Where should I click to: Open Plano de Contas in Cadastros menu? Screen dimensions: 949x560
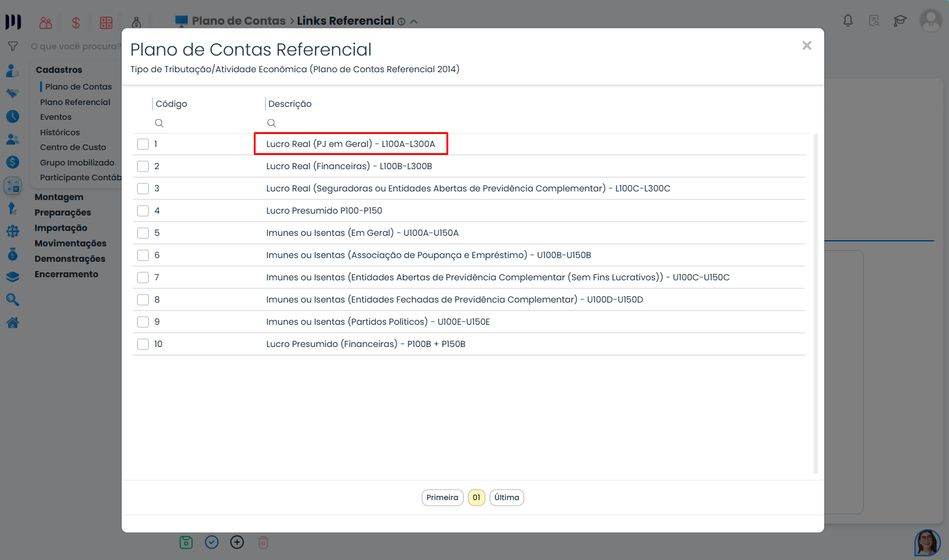(78, 87)
